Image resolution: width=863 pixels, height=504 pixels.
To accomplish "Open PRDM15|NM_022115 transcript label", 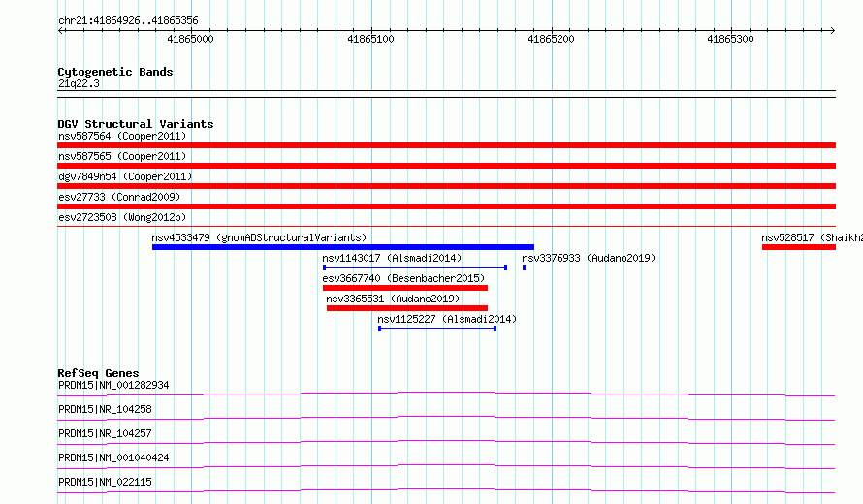I will (105, 482).
